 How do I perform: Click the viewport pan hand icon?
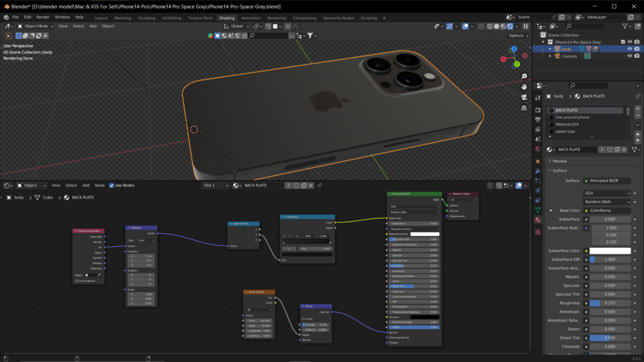(524, 87)
